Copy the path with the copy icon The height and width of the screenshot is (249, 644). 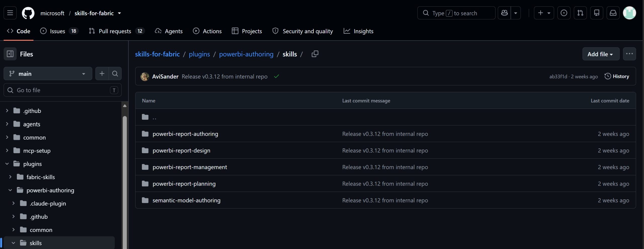pyautogui.click(x=315, y=54)
